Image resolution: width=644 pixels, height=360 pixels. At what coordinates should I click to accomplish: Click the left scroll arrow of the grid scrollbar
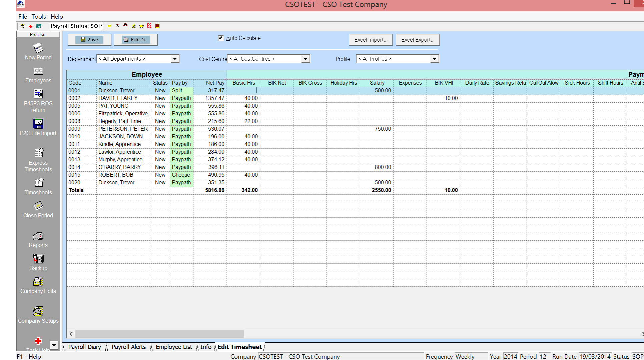click(71, 334)
